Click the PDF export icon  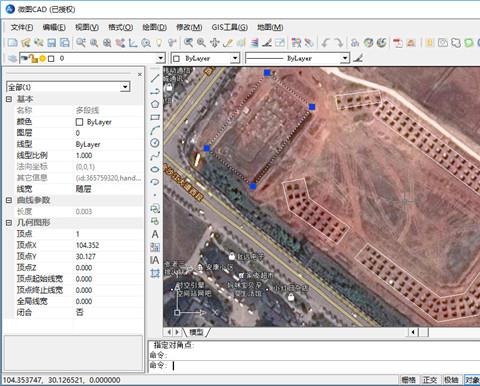click(397, 43)
